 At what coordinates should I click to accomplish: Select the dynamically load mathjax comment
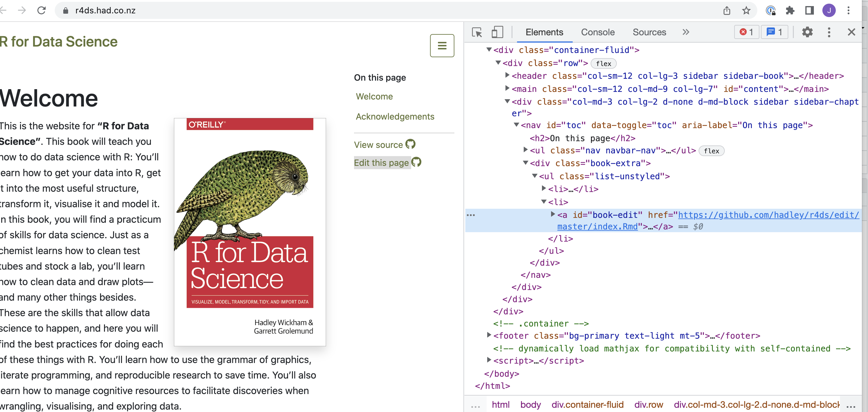coord(672,348)
